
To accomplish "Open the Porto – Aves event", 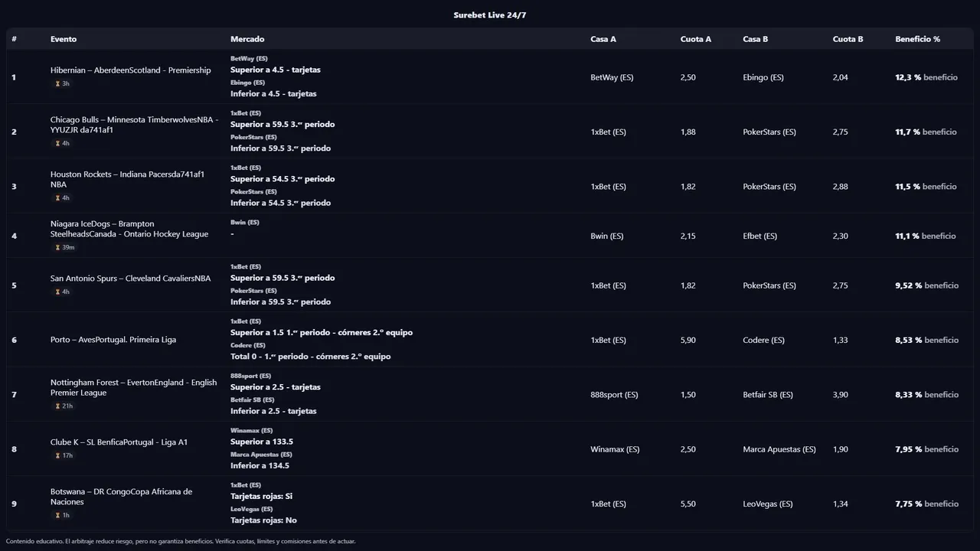I will pos(113,340).
